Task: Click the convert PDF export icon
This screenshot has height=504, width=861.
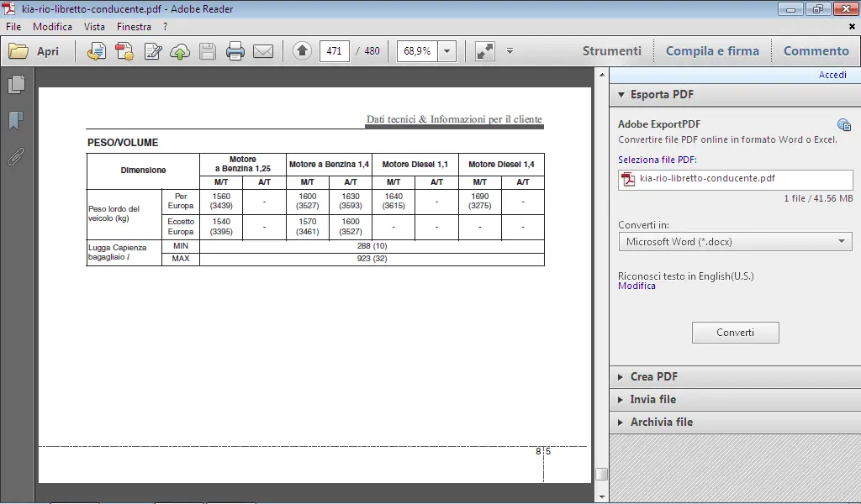Action: click(x=96, y=51)
